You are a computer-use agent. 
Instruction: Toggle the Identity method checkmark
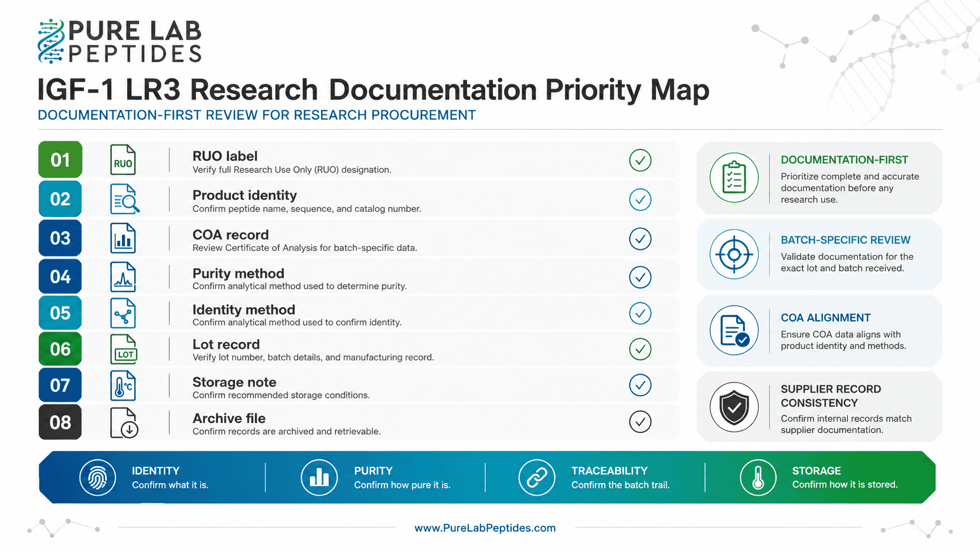[x=640, y=313]
